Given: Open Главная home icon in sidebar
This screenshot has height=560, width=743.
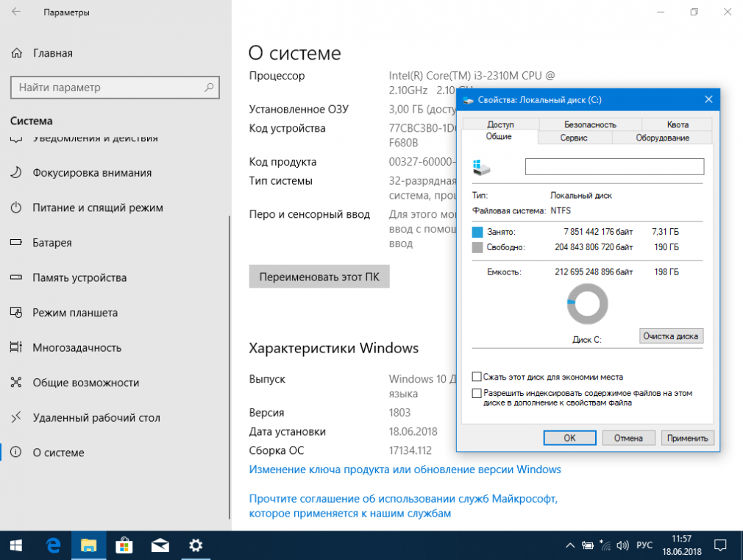Looking at the screenshot, I should click(x=17, y=53).
